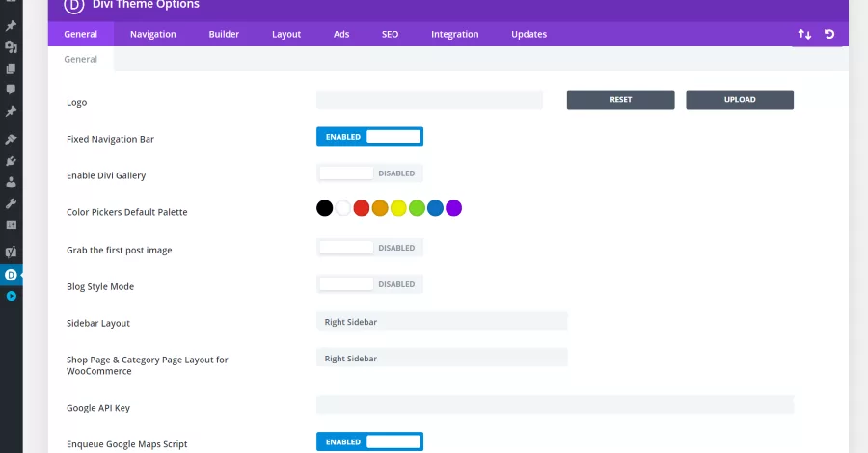Pick the green palette swatch
Image resolution: width=868 pixels, height=453 pixels.
click(x=417, y=208)
